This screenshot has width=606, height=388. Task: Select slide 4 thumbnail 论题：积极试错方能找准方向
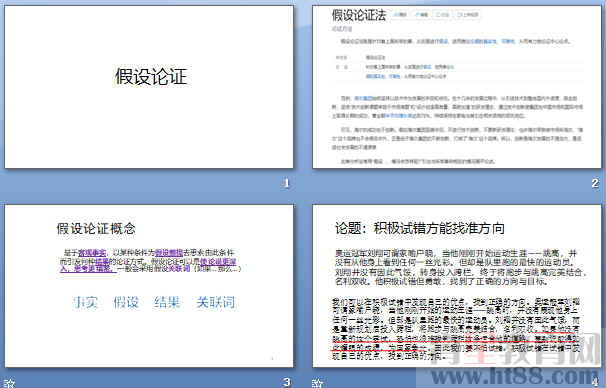[457, 286]
